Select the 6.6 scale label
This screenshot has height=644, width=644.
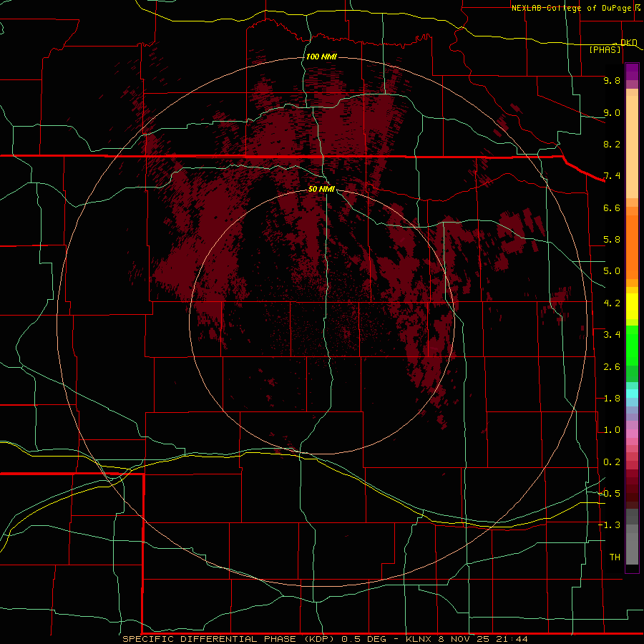pos(612,208)
